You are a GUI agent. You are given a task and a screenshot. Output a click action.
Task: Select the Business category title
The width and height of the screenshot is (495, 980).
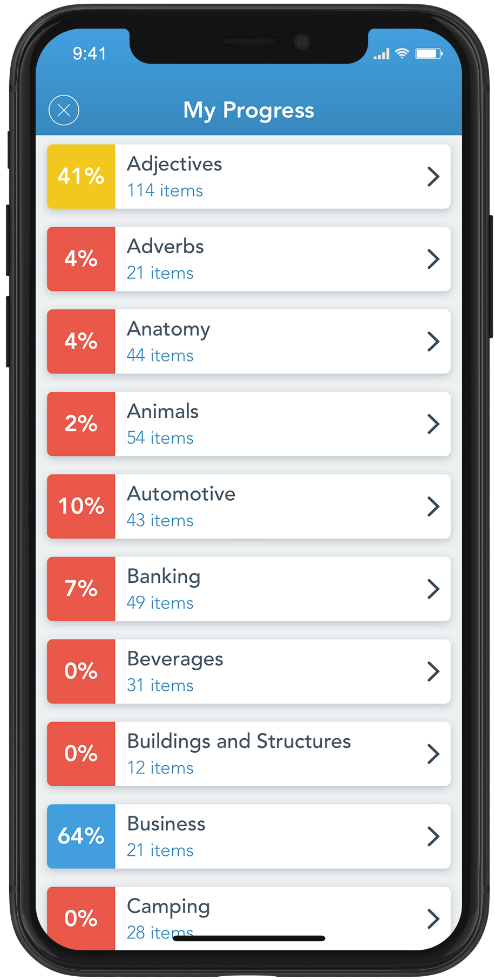point(166,824)
